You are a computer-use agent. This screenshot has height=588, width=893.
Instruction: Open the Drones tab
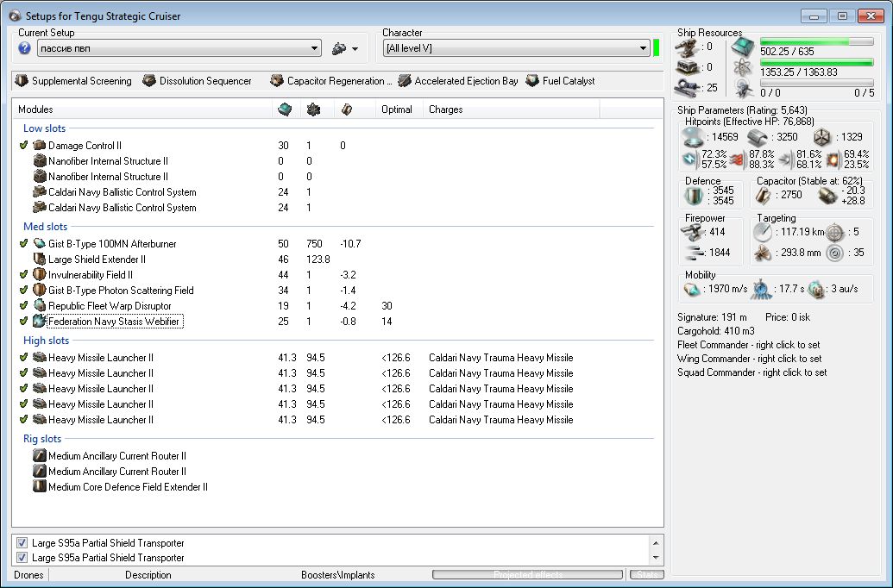29,575
